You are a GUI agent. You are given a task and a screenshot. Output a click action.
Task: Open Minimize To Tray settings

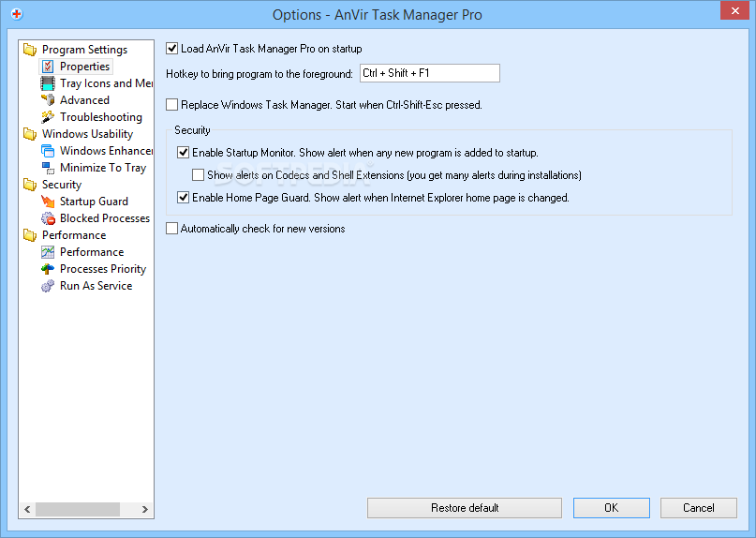pos(103,168)
